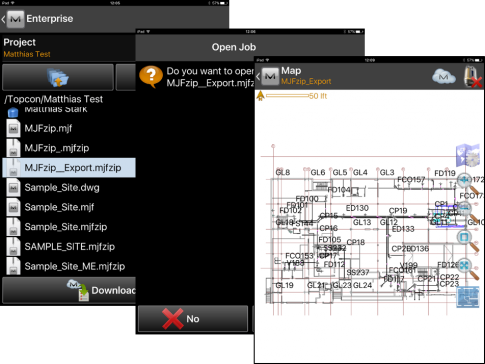The image size is (485, 364).
Task: Open the map settings icon with gear
Action: [468, 155]
